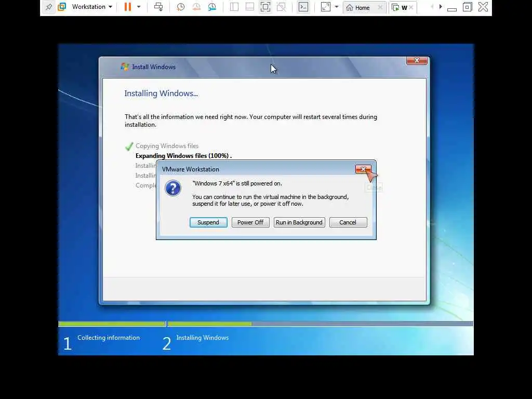Viewport: 532px width, 399px height.
Task: Click the question mark dialog icon
Action: tap(173, 188)
